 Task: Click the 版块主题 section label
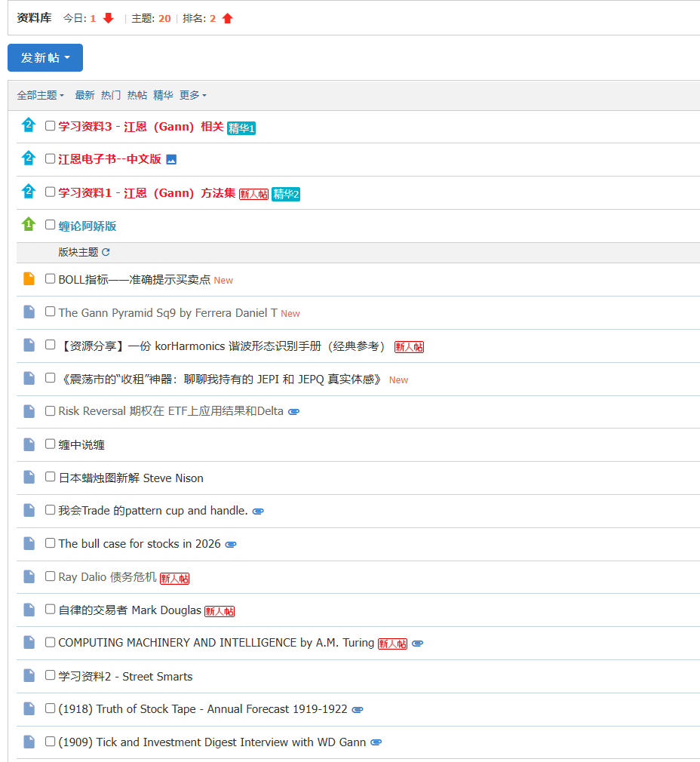78,252
